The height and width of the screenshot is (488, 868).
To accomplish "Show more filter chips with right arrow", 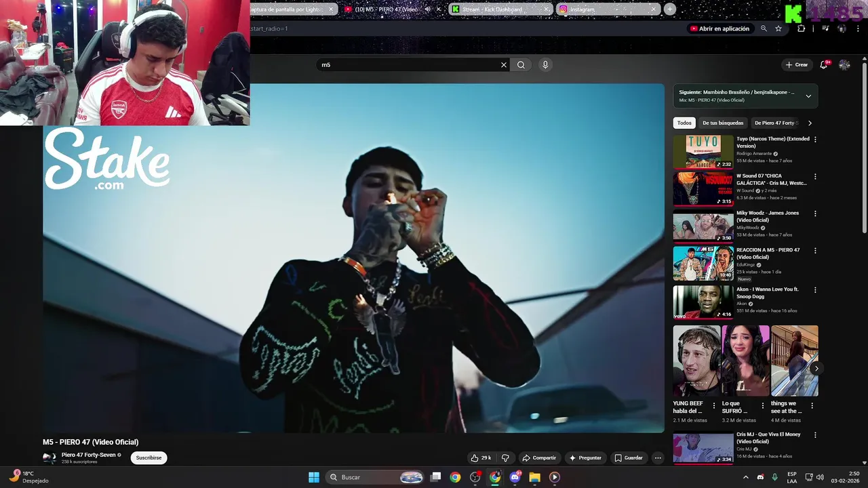I will point(810,123).
